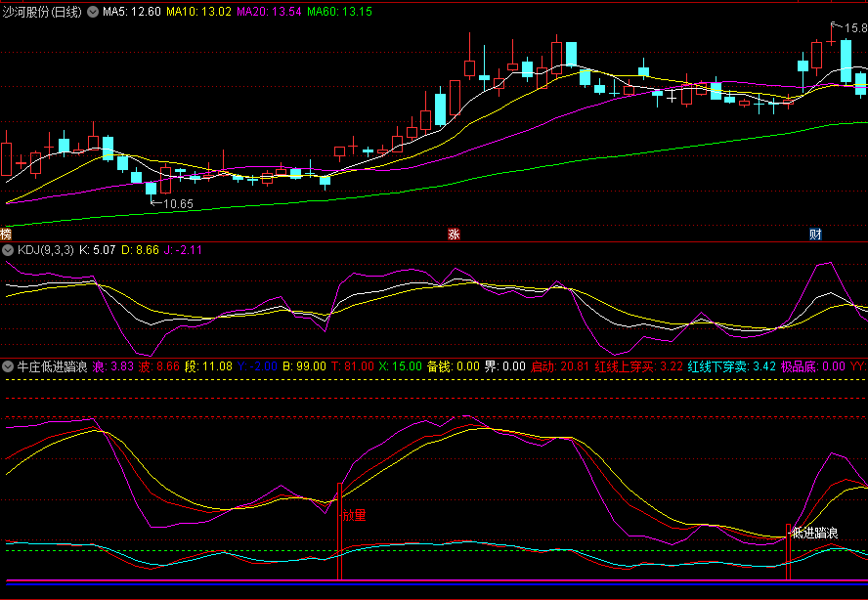Select the X: 15.00 value
The width and height of the screenshot is (868, 600).
[400, 366]
